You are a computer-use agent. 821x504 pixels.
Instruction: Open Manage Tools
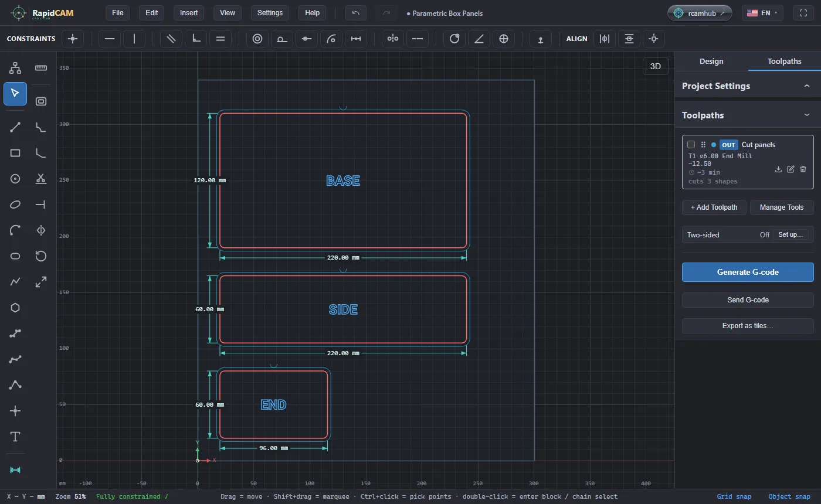(x=782, y=207)
